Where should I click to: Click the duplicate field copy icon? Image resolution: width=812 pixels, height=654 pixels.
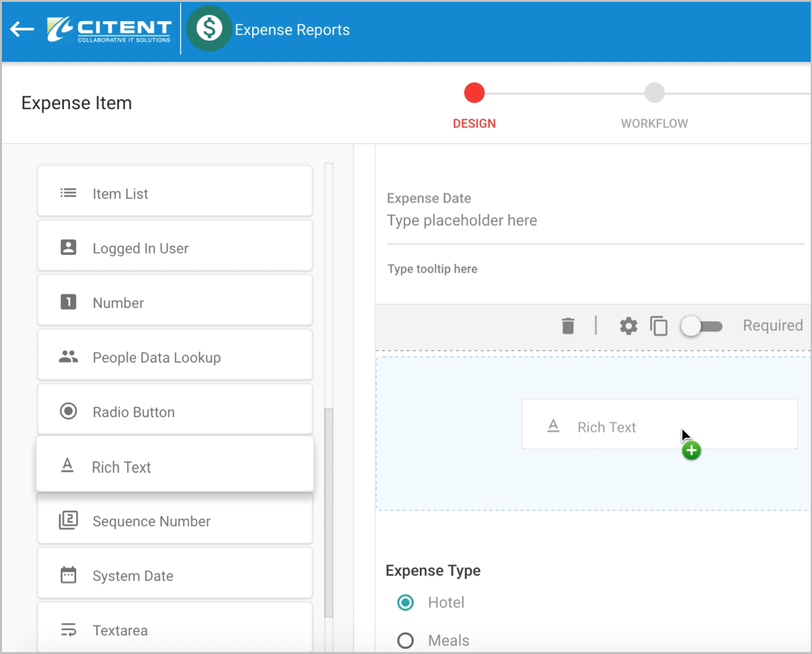click(659, 326)
